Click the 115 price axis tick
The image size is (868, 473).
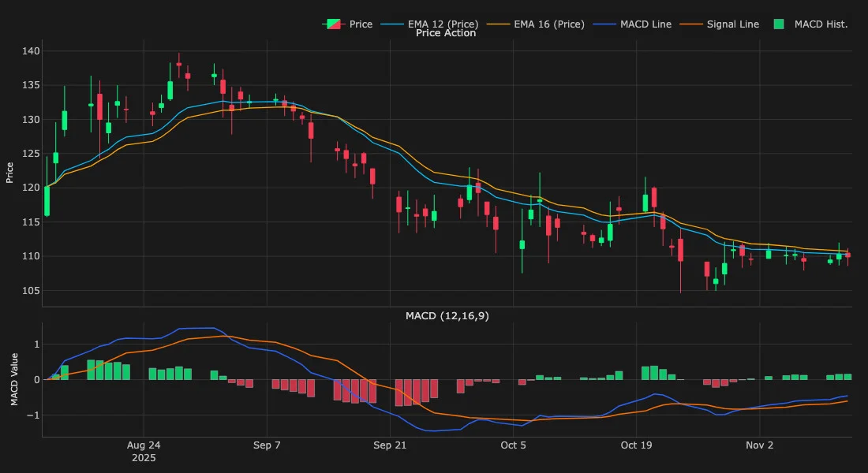pos(31,222)
